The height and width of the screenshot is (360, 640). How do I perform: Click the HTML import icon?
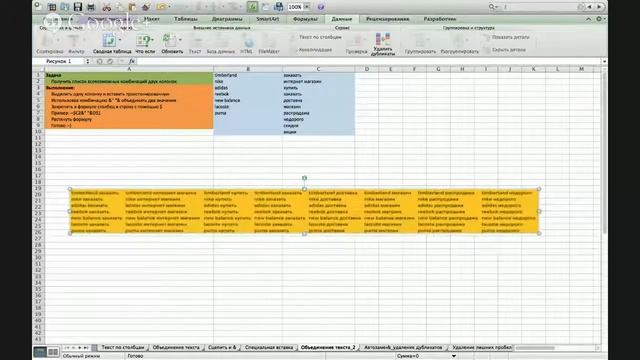pos(247,41)
